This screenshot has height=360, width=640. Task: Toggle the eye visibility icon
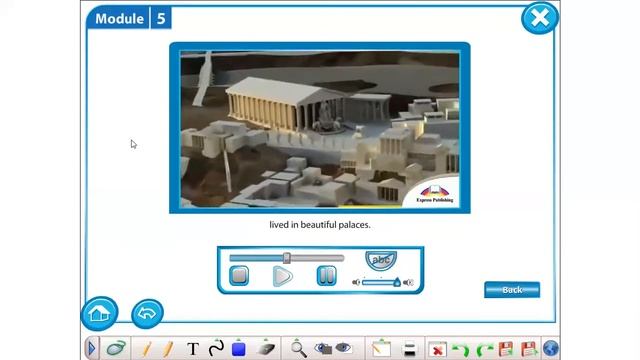point(343,348)
